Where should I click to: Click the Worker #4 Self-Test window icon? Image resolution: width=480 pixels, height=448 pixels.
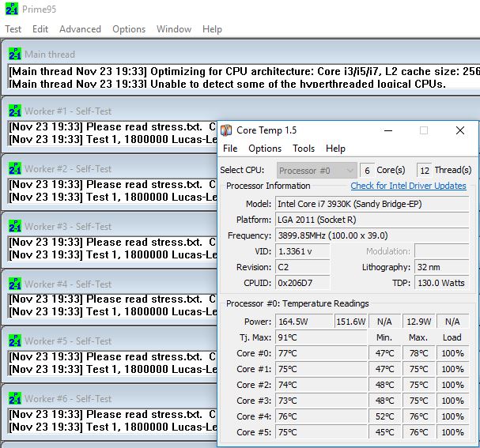point(15,284)
